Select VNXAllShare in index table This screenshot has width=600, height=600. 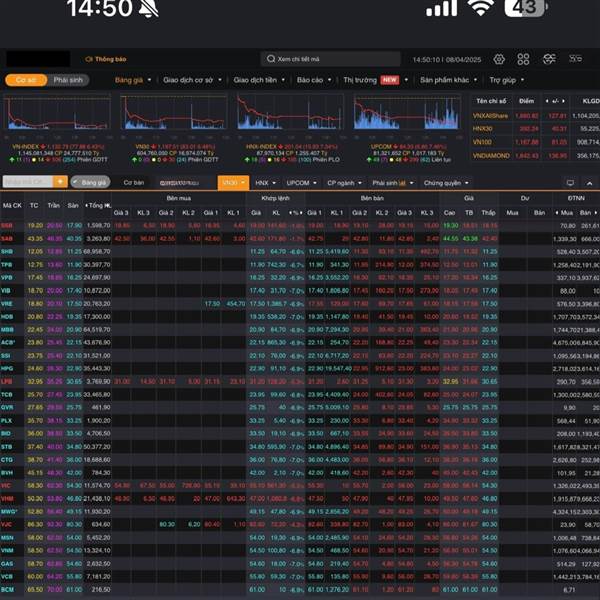click(x=490, y=116)
